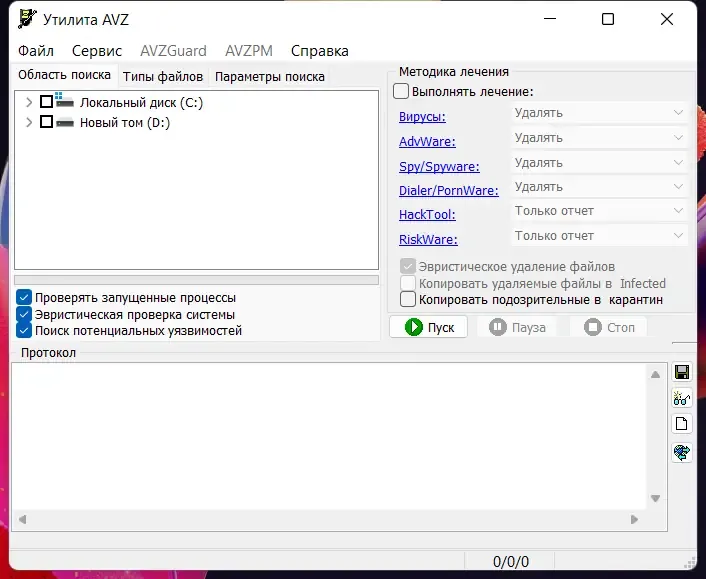Image resolution: width=706 pixels, height=579 pixels.
Task: Click the glasses icon to view found items
Action: 682,398
